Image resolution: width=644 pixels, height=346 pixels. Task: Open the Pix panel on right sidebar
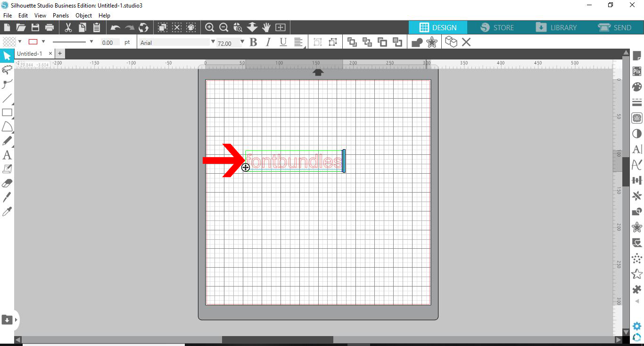point(637,72)
